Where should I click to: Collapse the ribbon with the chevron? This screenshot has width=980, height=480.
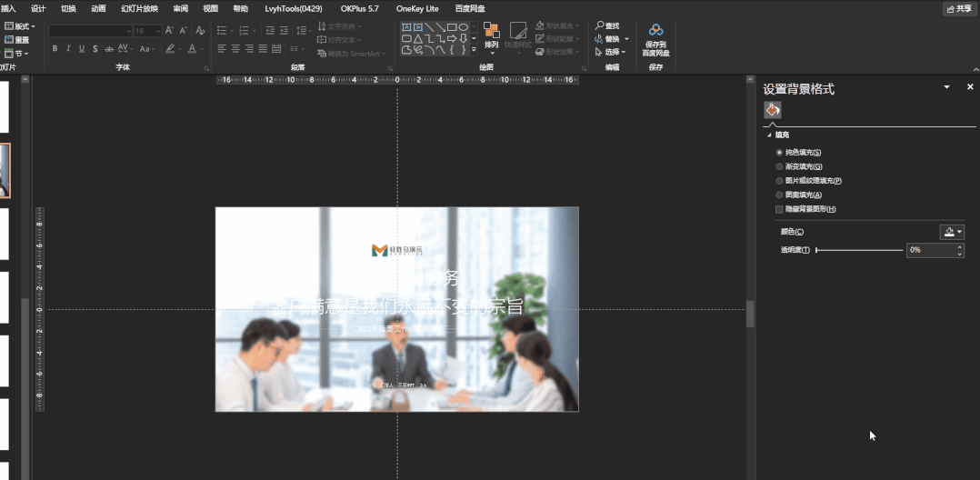975,69
